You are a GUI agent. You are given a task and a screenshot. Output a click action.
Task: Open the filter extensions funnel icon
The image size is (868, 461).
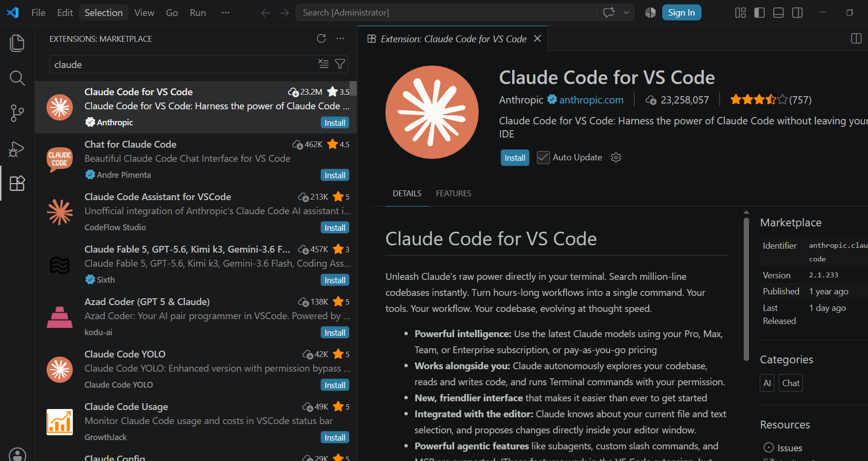340,64
